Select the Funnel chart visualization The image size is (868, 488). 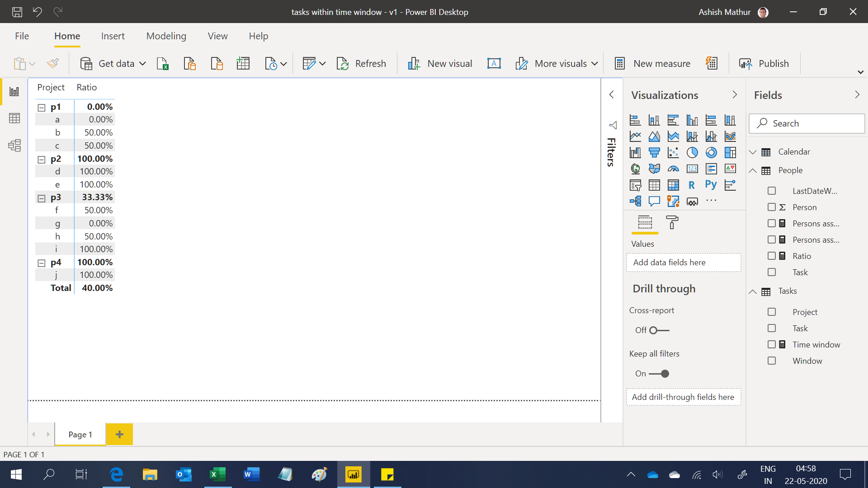654,153
